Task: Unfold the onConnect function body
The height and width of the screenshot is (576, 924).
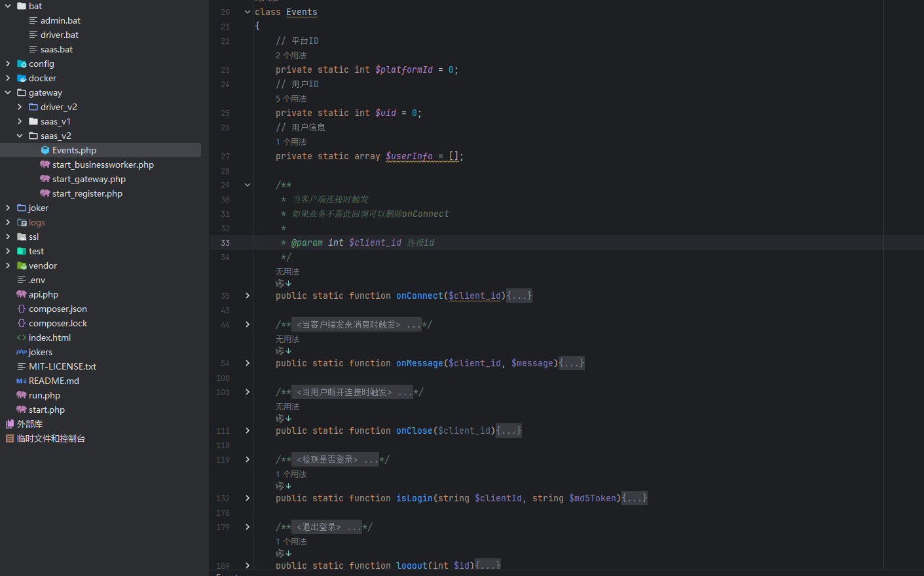Action: [x=248, y=296]
